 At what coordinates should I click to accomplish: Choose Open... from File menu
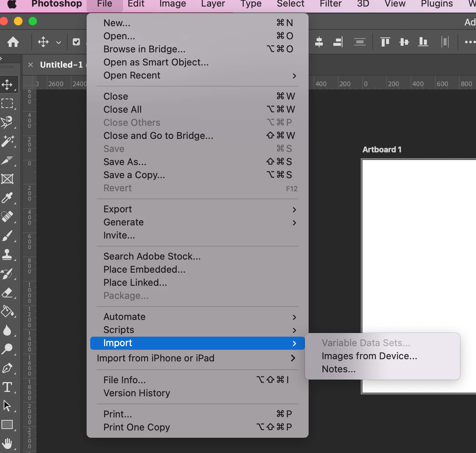198,36
